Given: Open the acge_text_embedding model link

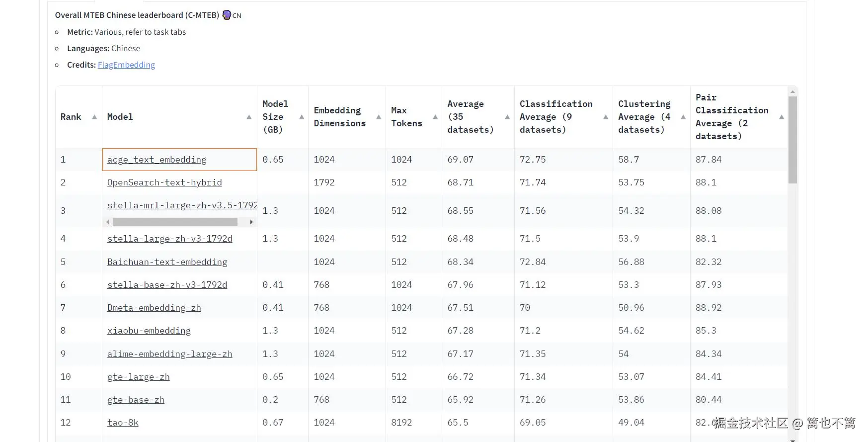Looking at the screenshot, I should tap(157, 160).
